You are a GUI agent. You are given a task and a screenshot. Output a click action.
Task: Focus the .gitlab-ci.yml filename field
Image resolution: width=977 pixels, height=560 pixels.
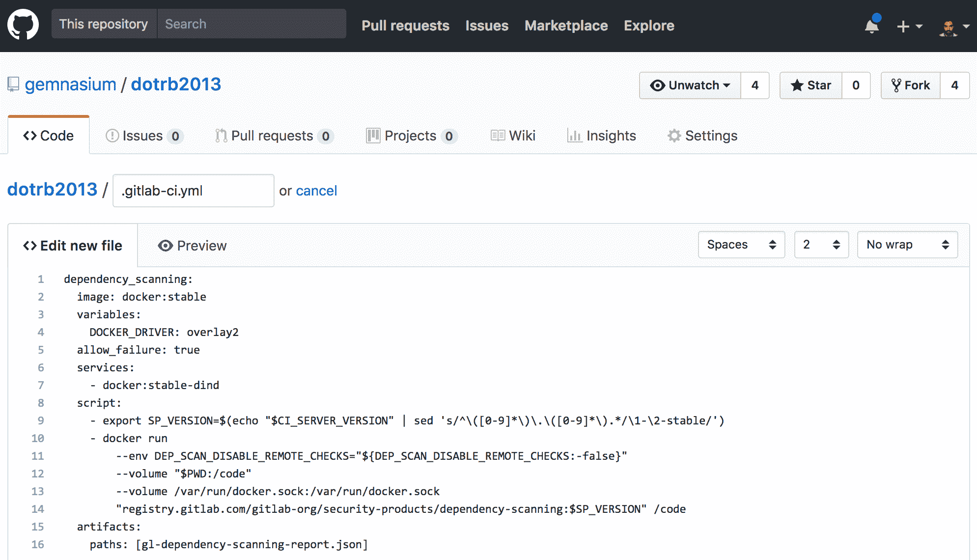coord(194,191)
